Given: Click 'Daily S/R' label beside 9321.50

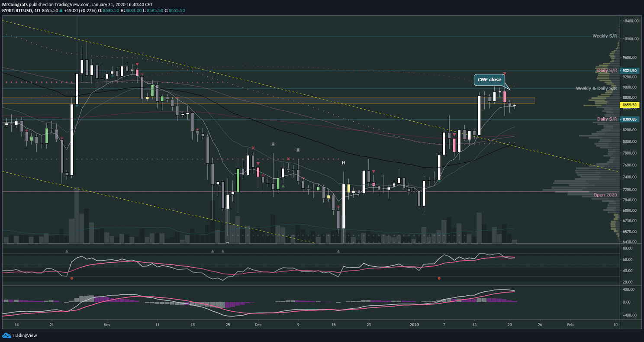Looking at the screenshot, I should click(607, 70).
